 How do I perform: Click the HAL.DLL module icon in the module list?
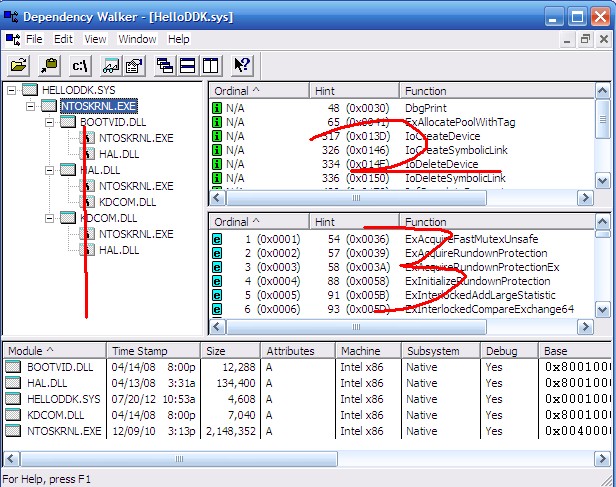pyautogui.click(x=13, y=383)
